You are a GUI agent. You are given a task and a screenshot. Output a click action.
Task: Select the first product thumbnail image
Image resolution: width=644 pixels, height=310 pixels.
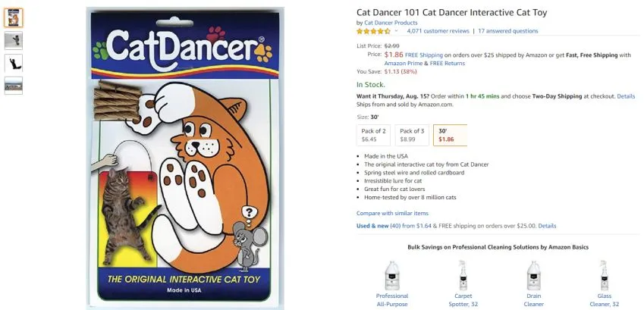point(14,18)
